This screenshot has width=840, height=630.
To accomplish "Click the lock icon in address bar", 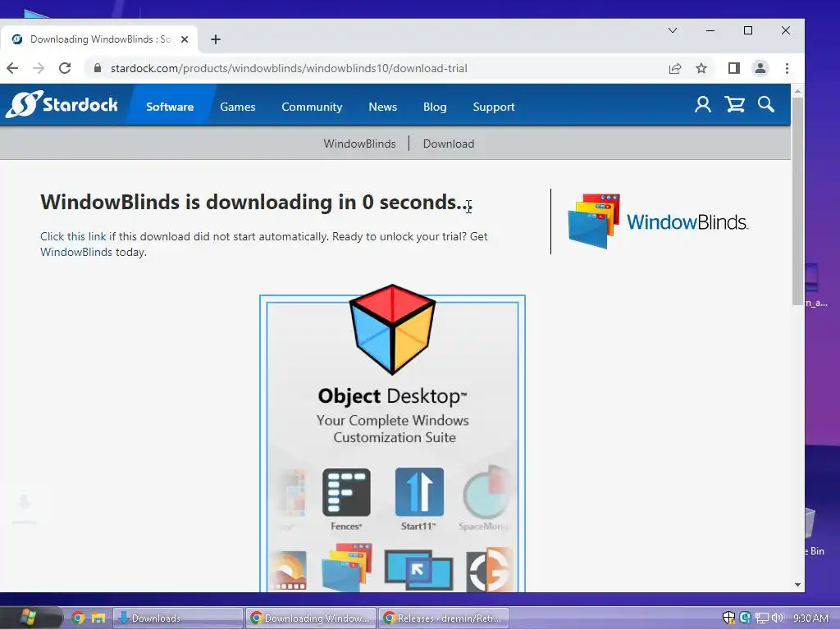I will click(x=97, y=68).
